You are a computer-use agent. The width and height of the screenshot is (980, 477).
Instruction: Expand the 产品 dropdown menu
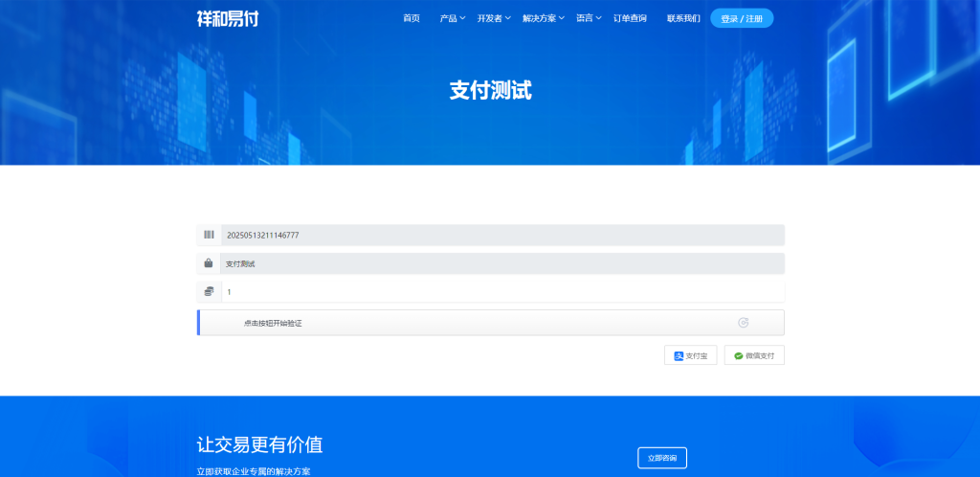coord(452,18)
